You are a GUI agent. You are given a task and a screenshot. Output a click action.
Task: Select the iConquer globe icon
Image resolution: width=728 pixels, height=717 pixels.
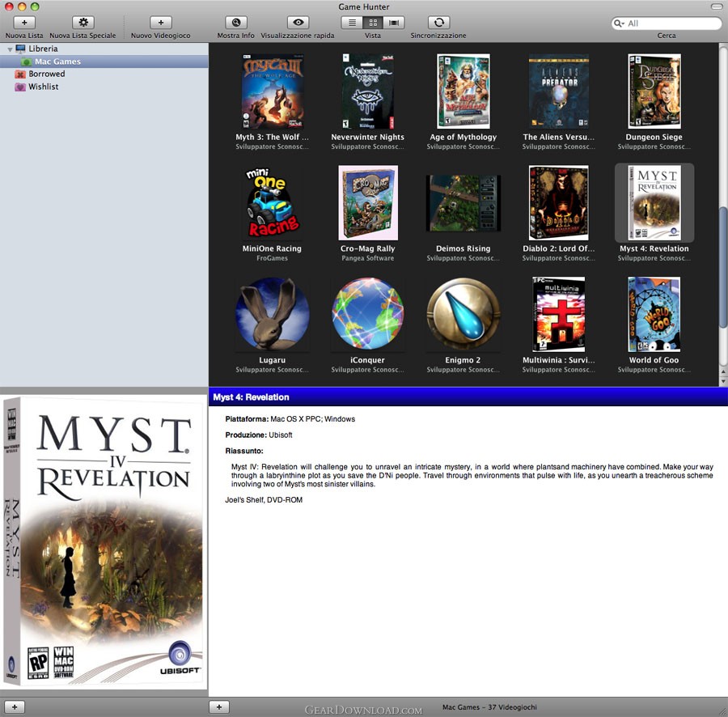tap(368, 314)
